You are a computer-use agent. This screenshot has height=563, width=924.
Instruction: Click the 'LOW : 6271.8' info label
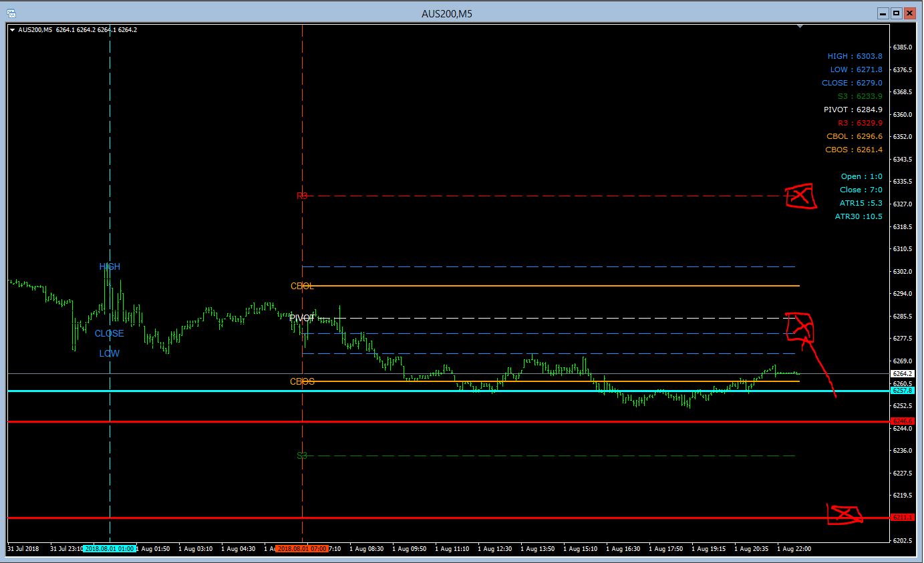tap(856, 69)
